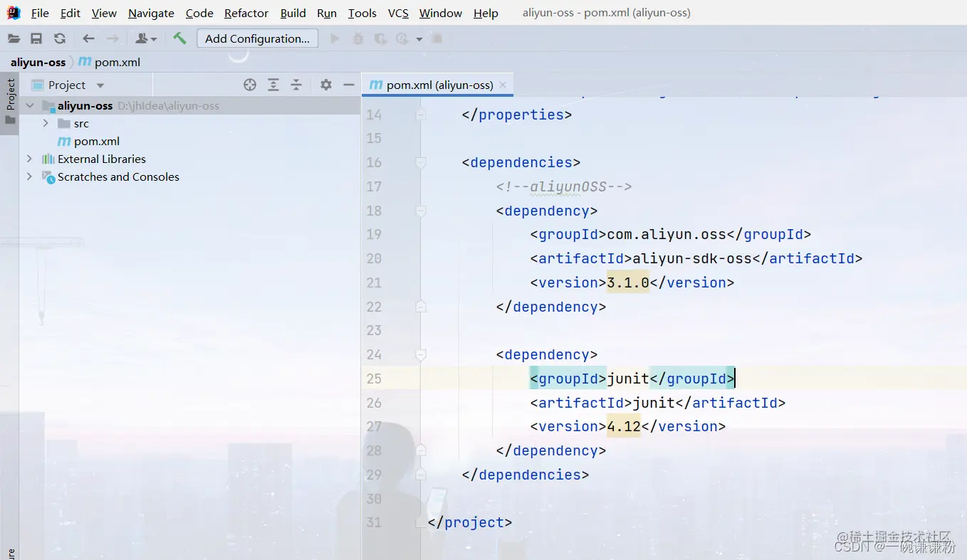Open Project view mode dropdown arrow
967x560 pixels.
click(100, 85)
